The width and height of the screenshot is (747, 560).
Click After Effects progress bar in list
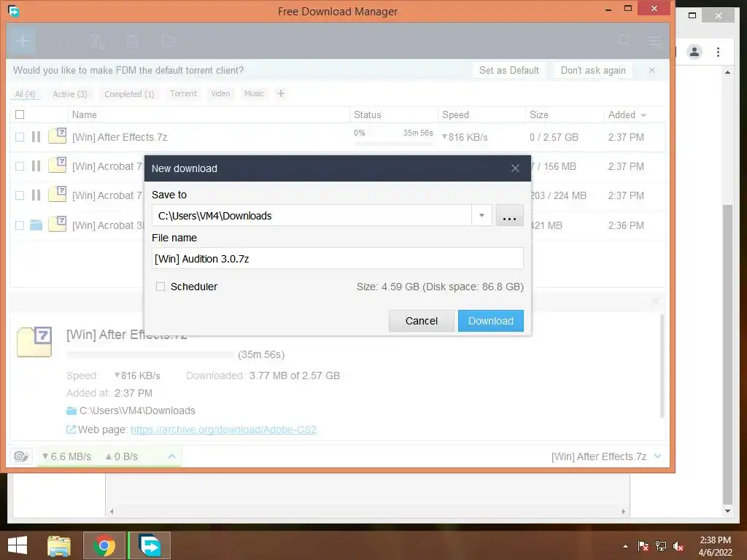click(393, 144)
